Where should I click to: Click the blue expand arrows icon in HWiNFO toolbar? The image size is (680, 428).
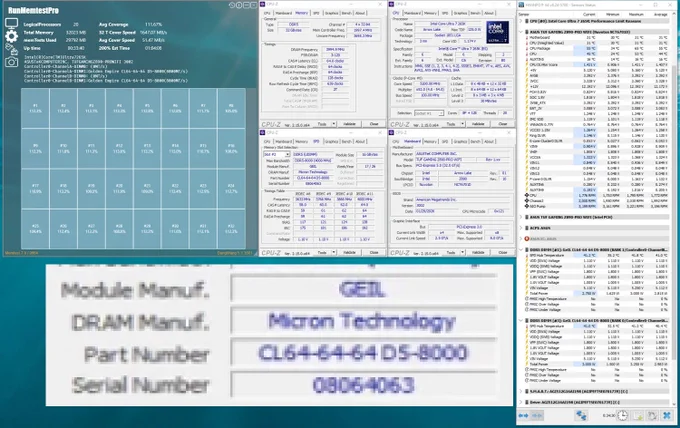pyautogui.click(x=523, y=415)
